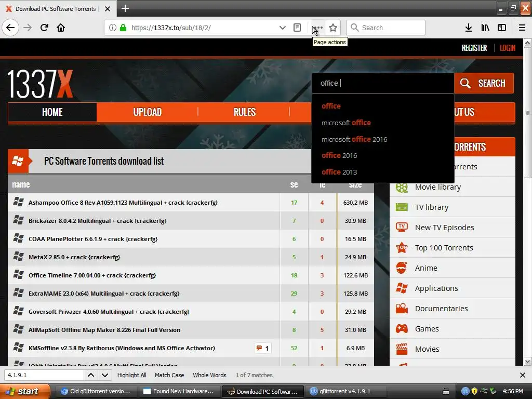Open the Documentaries link
532x399 pixels.
click(442, 309)
